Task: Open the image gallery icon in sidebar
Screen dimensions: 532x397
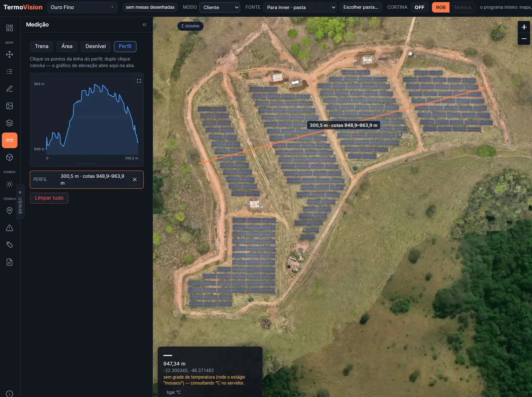Action: pos(9,106)
